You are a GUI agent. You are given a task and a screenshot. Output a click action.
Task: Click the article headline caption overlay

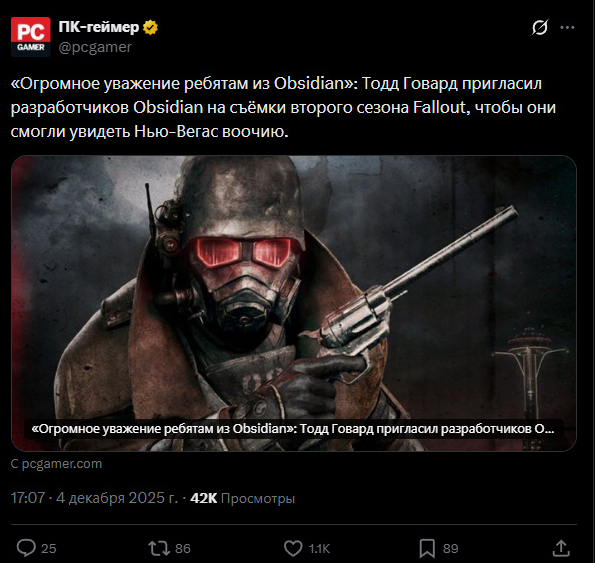[293, 429]
